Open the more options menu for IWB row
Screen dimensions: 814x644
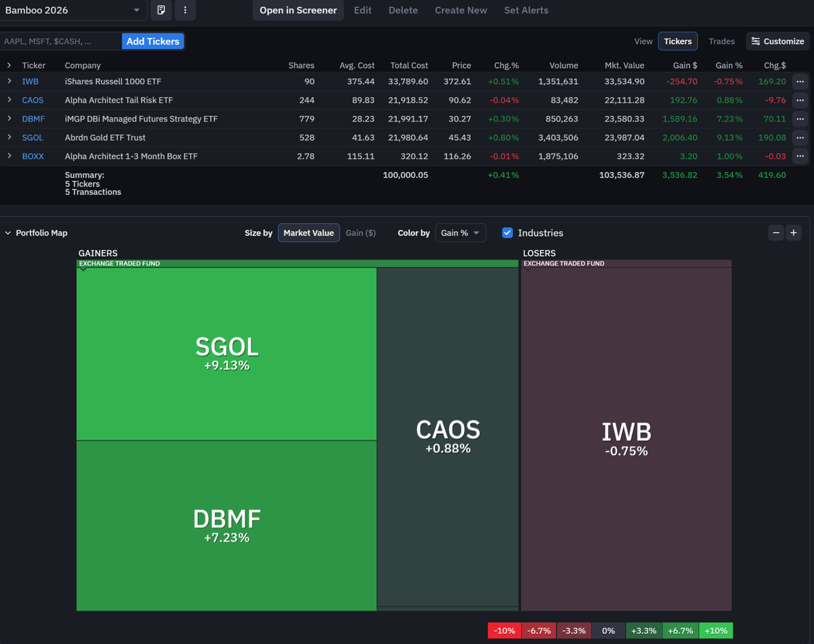click(x=800, y=82)
